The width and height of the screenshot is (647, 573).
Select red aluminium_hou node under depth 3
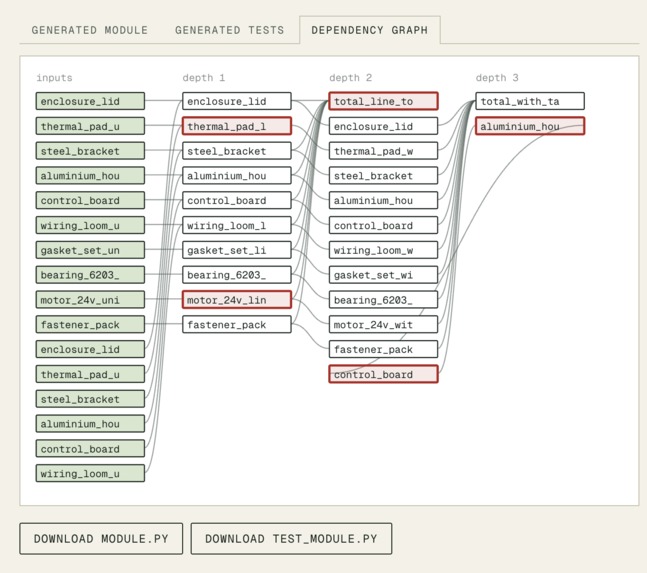pos(530,126)
